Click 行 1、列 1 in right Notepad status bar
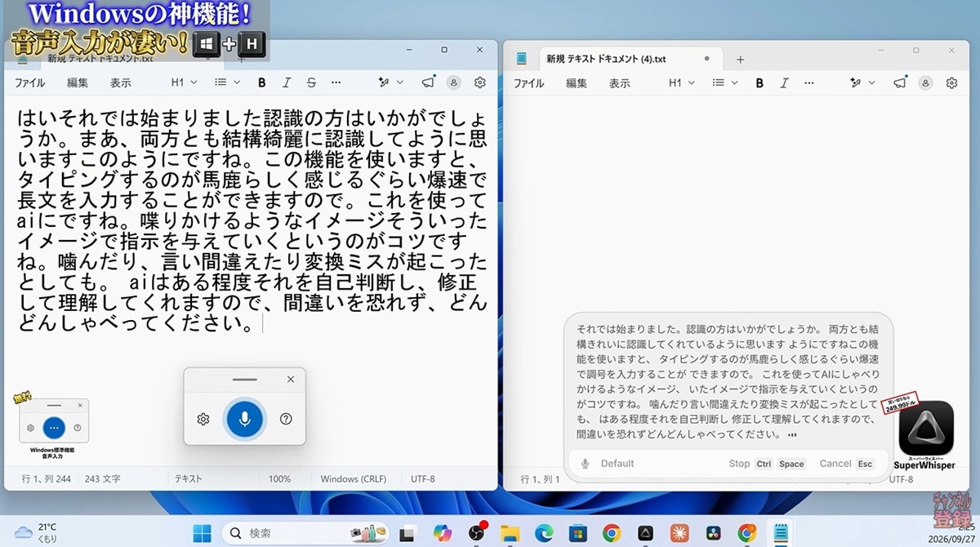This screenshot has width=980, height=547. coord(539,479)
